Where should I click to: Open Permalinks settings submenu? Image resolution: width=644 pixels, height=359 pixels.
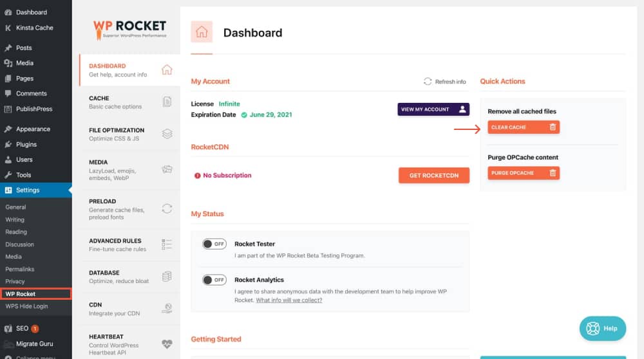(20, 269)
